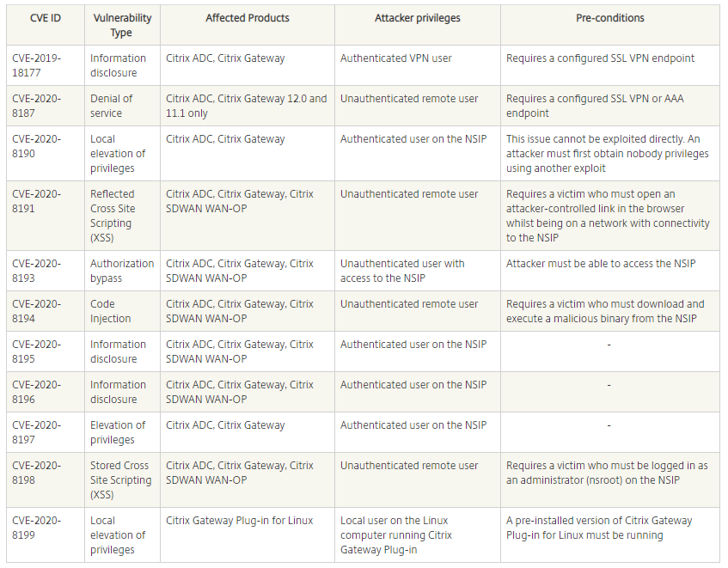Click the Authenticated VPN user cell

(396, 58)
